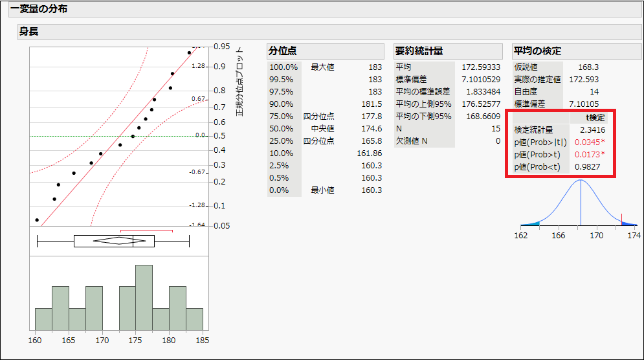The height and width of the screenshot is (360, 644).
Task: Click the 正規分位点プロット axis label
Action: (240, 82)
